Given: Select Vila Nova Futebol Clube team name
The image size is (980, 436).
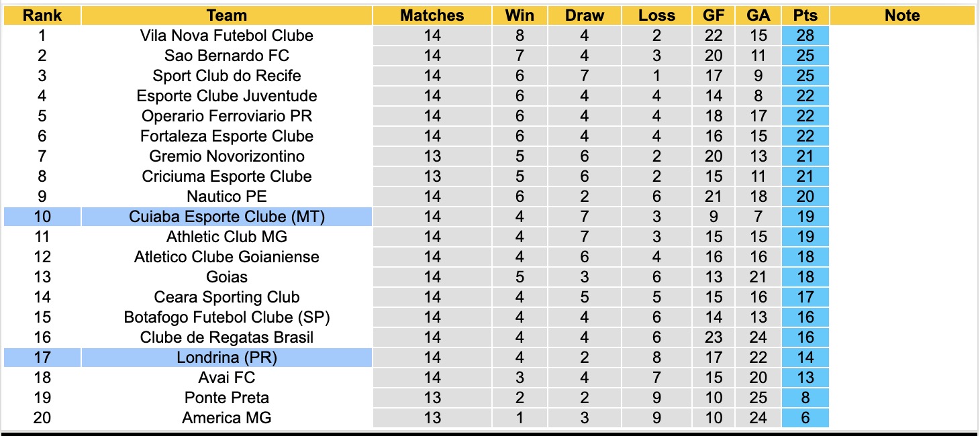Looking at the screenshot, I should pos(227,36).
